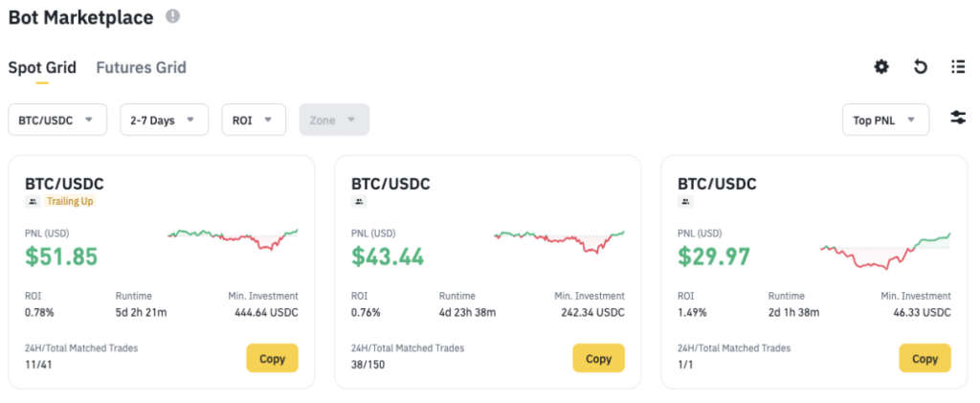
Task: Copy the bot with $43.44 PNL
Action: coord(598,359)
